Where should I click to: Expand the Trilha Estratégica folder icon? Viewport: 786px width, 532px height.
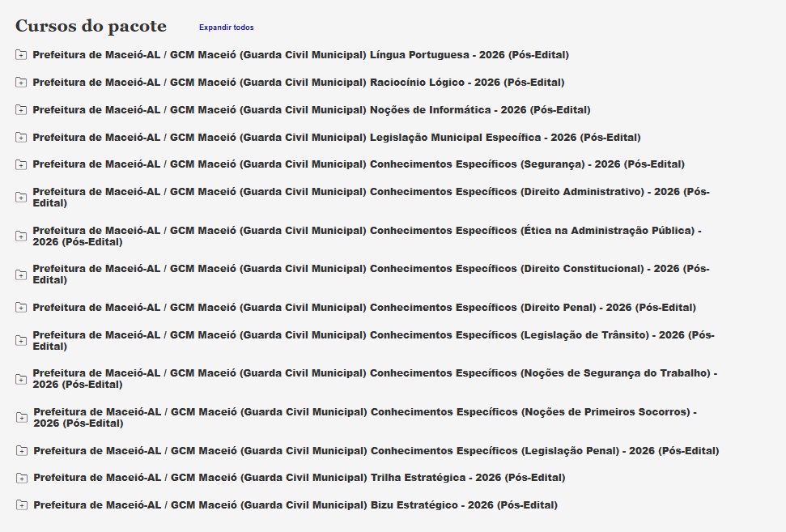[22, 479]
